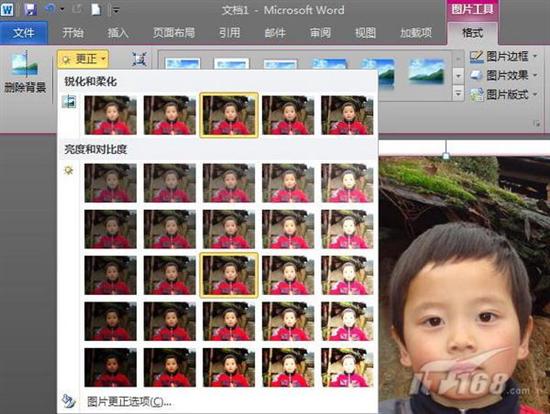Click the 删除背景 button

(25, 73)
